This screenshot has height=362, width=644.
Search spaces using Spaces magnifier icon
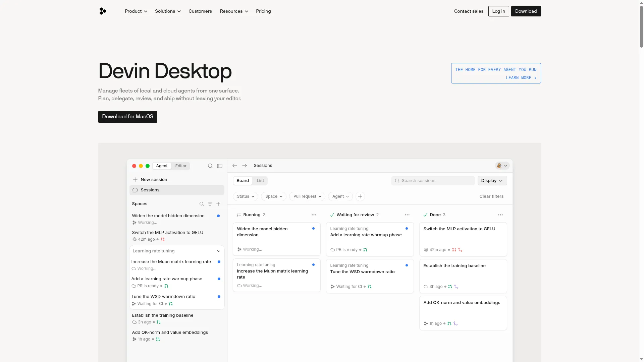coord(202,204)
